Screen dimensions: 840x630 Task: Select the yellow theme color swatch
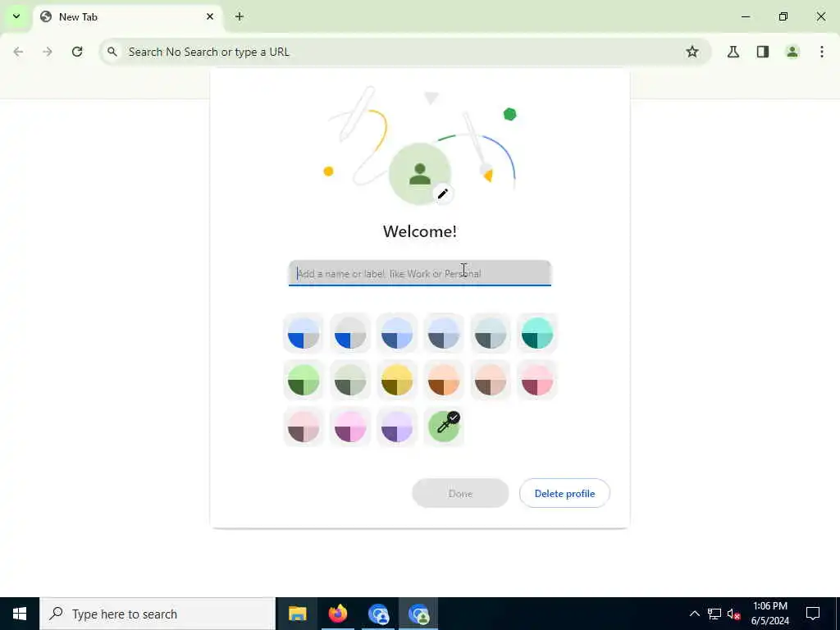tap(397, 381)
